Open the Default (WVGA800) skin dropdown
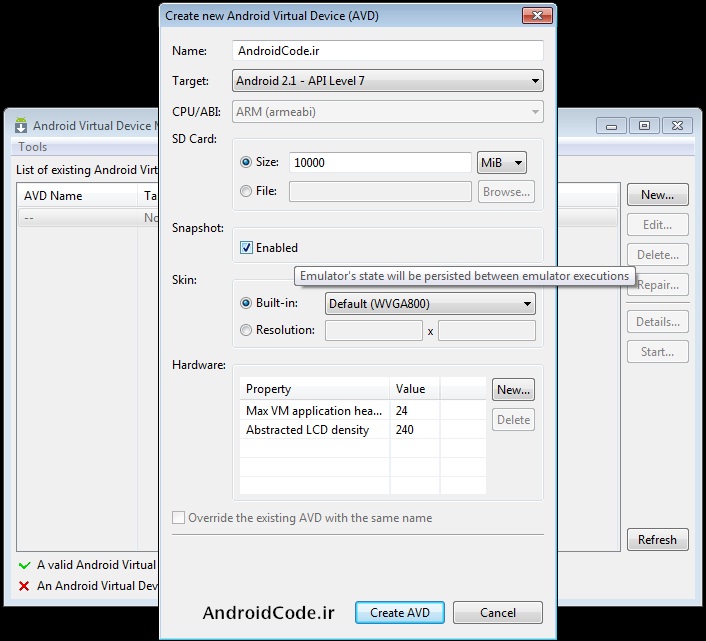 tap(430, 303)
